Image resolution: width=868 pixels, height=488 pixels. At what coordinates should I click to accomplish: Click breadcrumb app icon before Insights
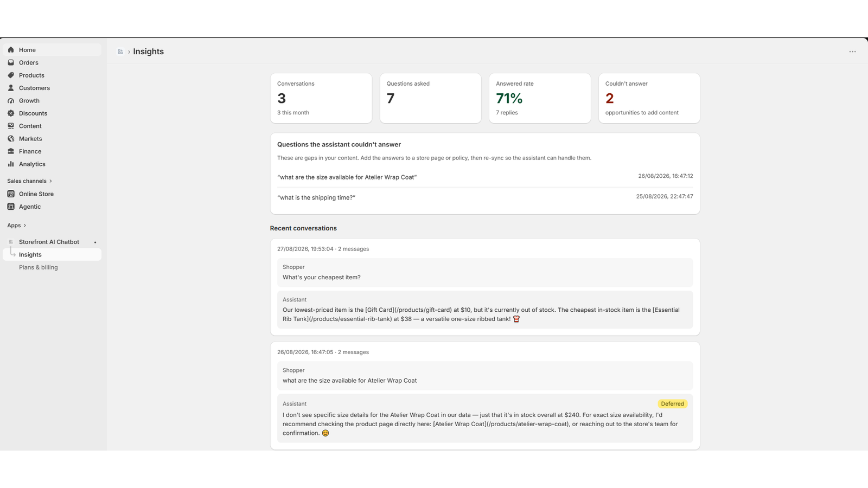click(x=120, y=52)
